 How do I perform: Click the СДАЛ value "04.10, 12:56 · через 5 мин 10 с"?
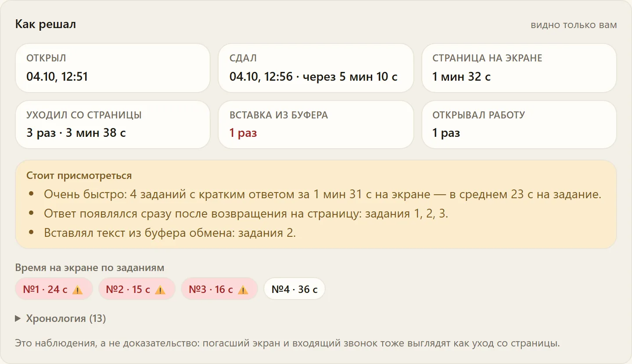coord(313,77)
